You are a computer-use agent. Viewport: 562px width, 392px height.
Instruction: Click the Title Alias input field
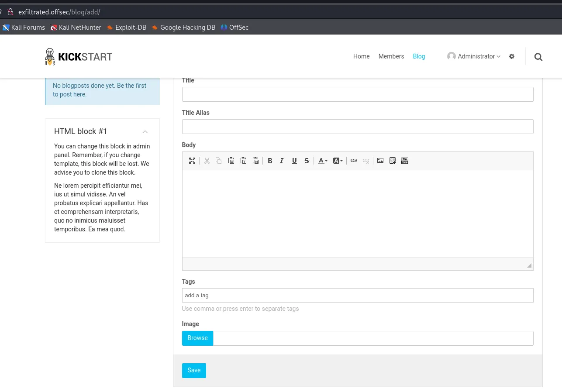pos(358,127)
